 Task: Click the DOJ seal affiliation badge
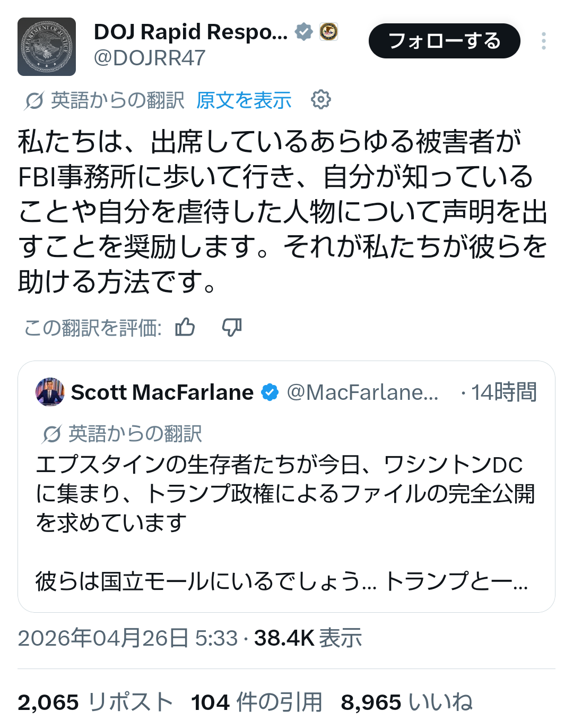(328, 32)
